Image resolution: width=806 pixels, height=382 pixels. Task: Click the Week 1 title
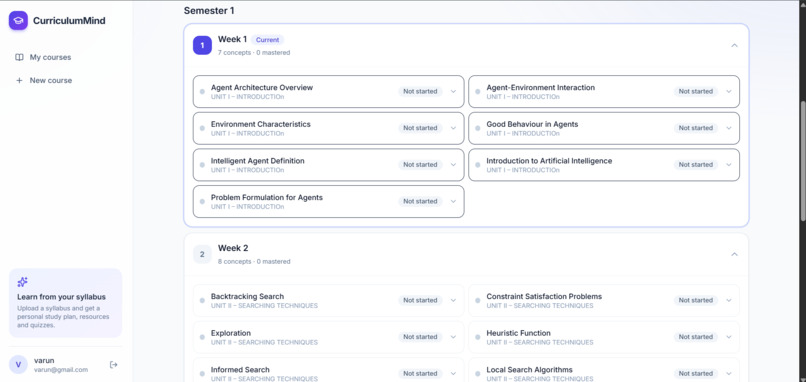232,39
